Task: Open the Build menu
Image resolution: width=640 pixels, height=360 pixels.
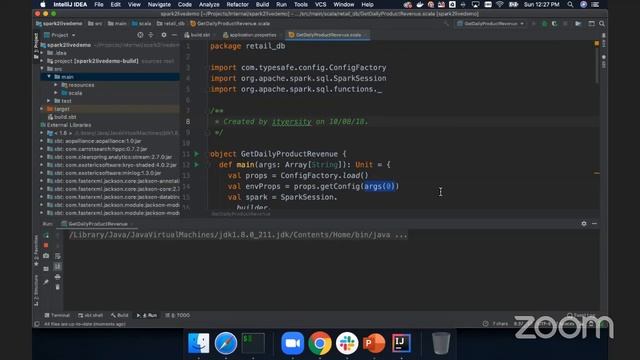Action: click(x=262, y=4)
